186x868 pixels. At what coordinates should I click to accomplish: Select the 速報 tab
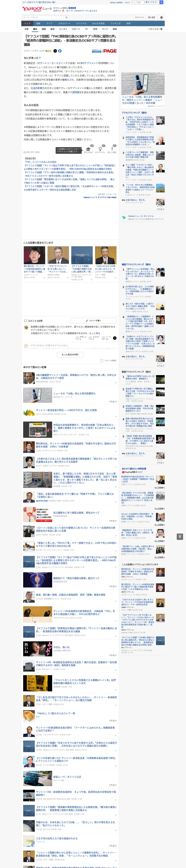[38, 24]
